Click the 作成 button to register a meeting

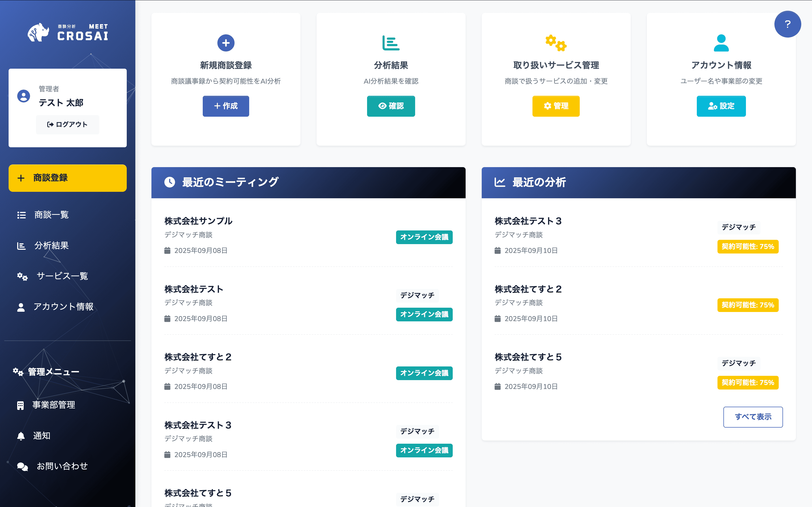(x=226, y=106)
